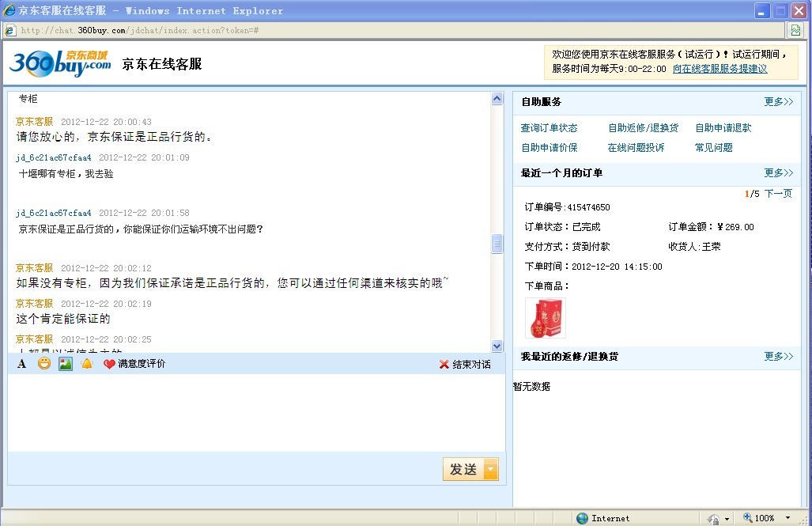Viewport: 812px width, 526px height.
Task: Click the red liquor product thumbnail
Action: tap(546, 318)
